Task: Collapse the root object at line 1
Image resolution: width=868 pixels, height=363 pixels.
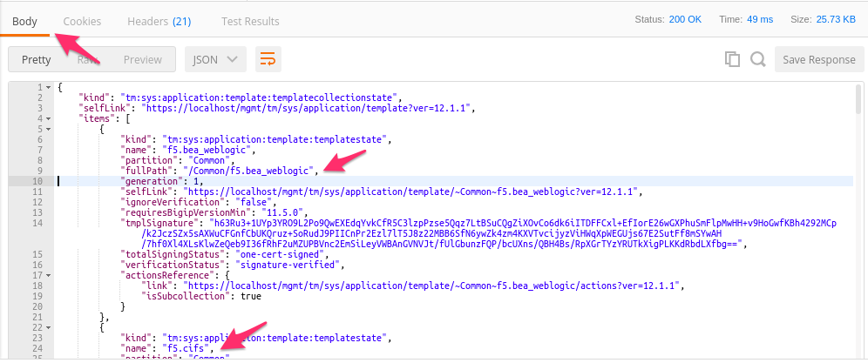Action: click(x=48, y=87)
